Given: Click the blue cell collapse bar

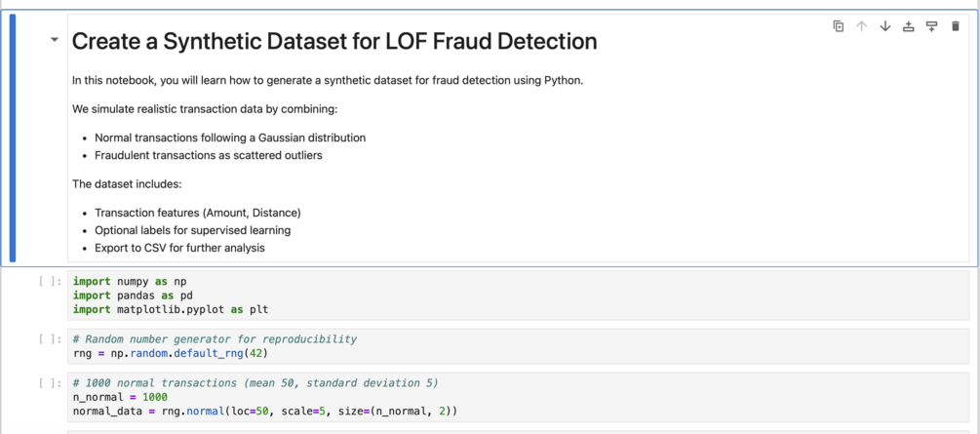Looking at the screenshot, I should point(13,138).
